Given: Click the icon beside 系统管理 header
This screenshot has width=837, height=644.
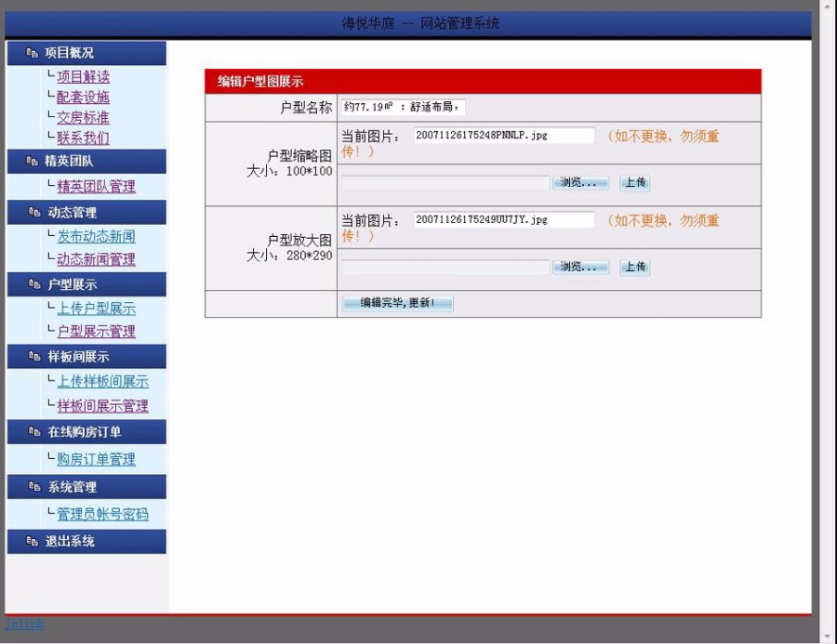Looking at the screenshot, I should [34, 487].
